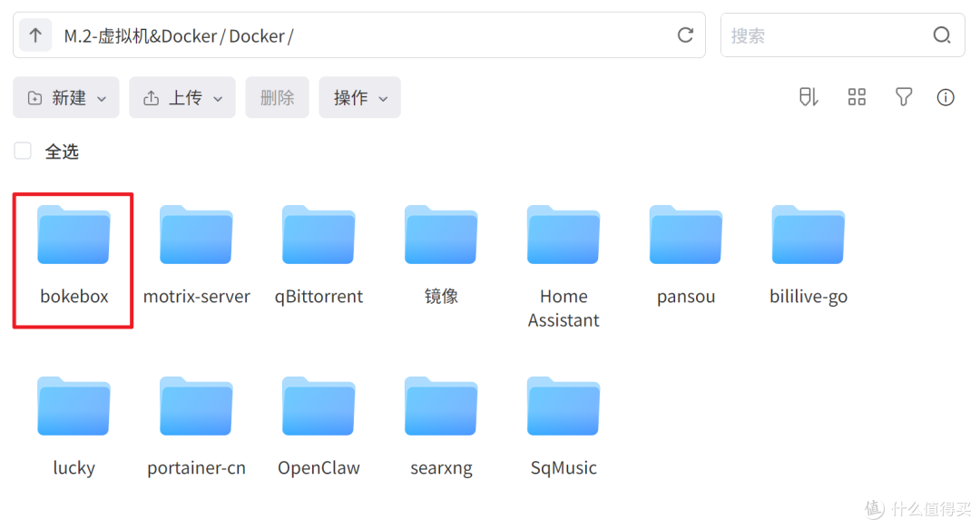This screenshot has height=529, width=980.
Task: Open the SqMusic folder
Action: click(x=563, y=407)
